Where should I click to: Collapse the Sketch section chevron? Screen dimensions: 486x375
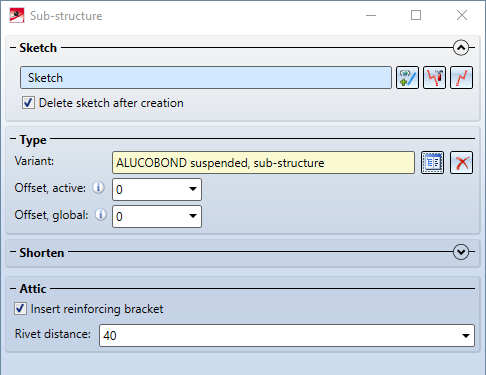pyautogui.click(x=461, y=48)
